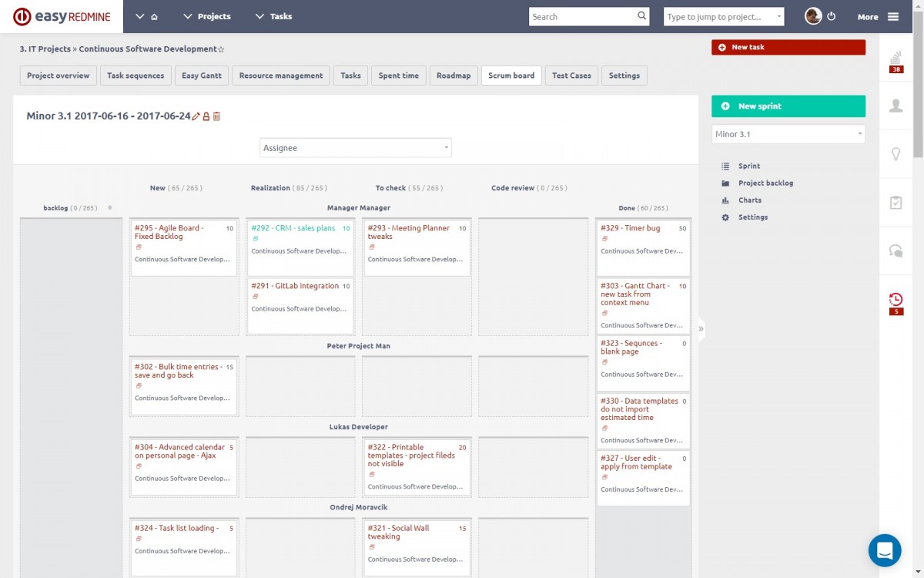Open task #295 Agile Board Fixed Backlog
The image size is (924, 578).
[x=169, y=232]
